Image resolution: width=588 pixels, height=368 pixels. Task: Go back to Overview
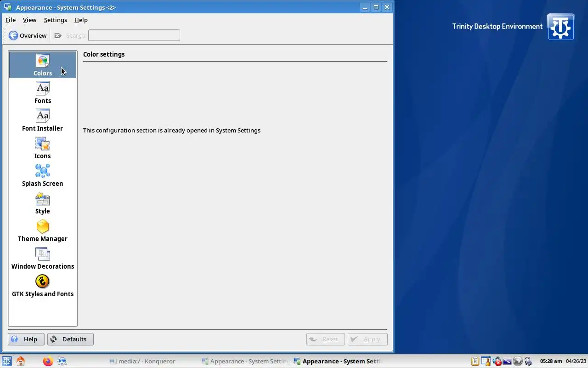[x=28, y=35]
